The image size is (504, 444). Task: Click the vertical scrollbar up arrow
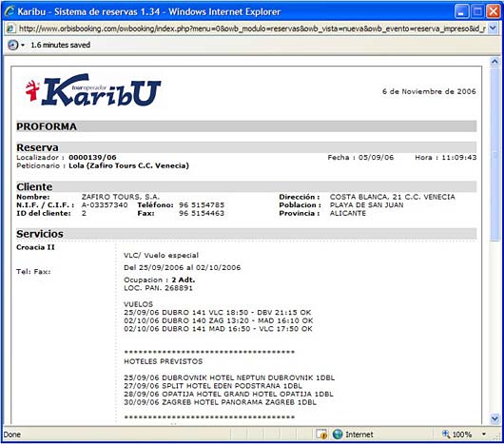click(x=495, y=62)
